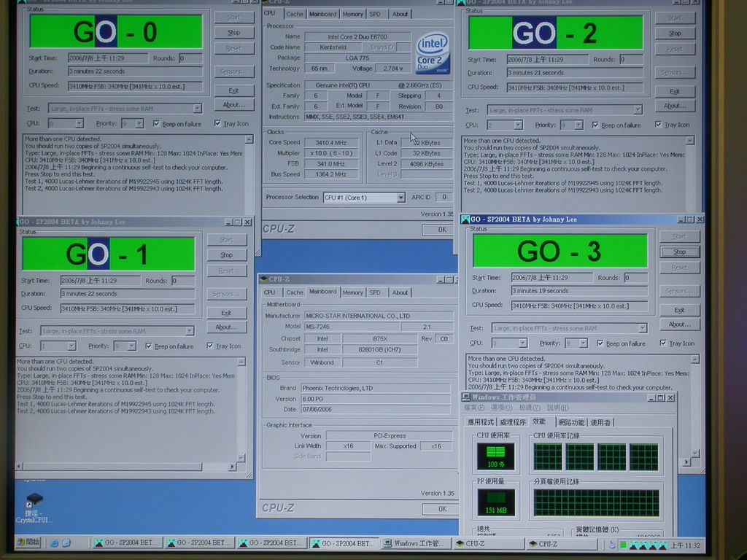Click the 'Kentsfield' code name value
Image resolution: width=747 pixels, height=560 pixels.
pos(333,47)
